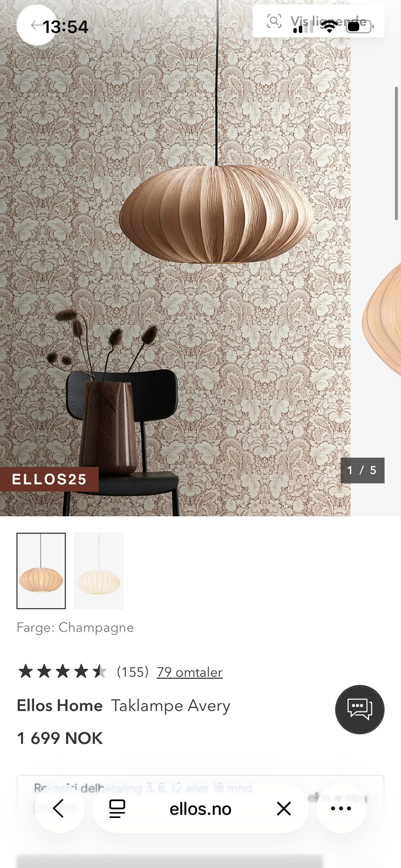Open the Ellos Home brand link
Screen dimensions: 401x868
(x=60, y=706)
